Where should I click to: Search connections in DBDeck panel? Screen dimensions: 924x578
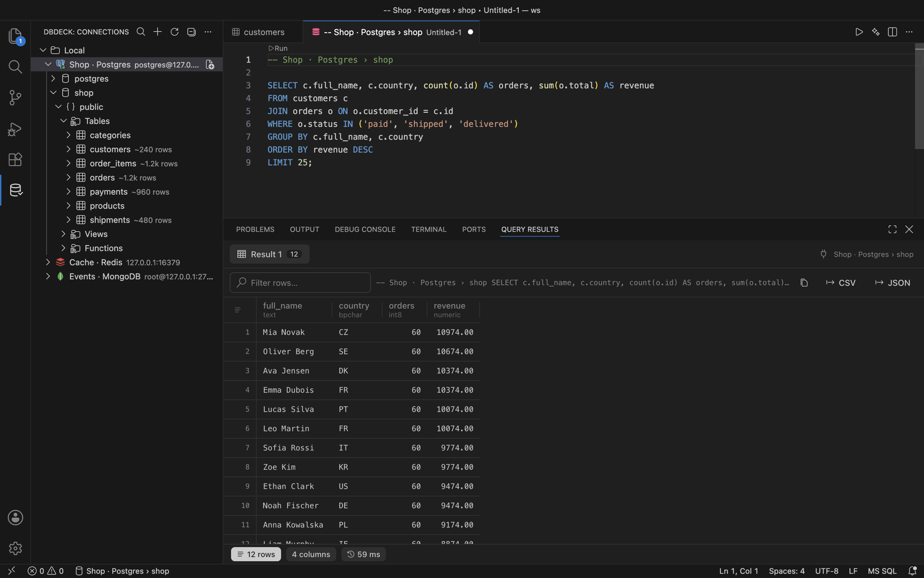point(141,32)
